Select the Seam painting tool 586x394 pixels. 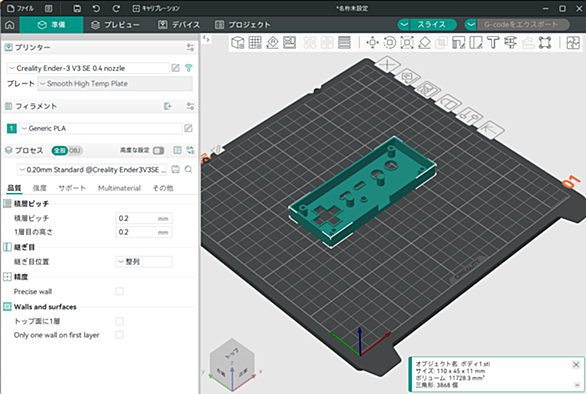476,43
